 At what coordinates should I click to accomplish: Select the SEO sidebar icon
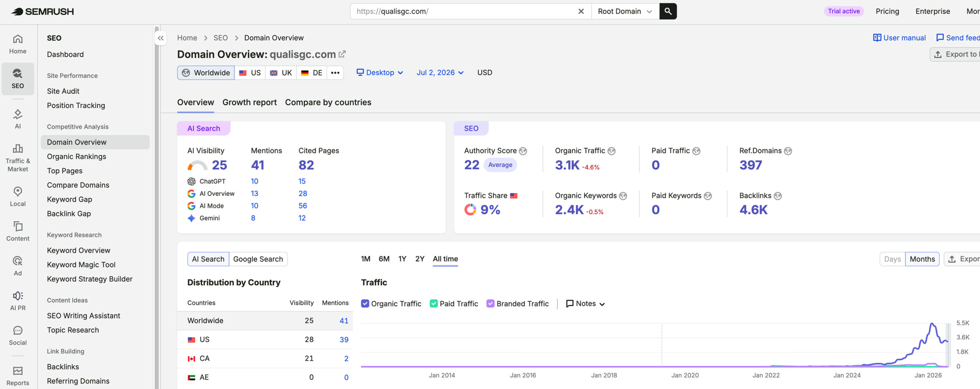click(18, 79)
